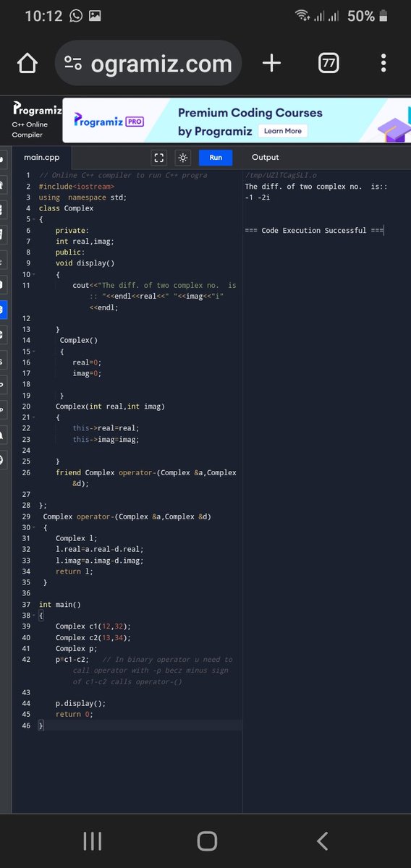Tap Android back navigation button

(x=323, y=841)
